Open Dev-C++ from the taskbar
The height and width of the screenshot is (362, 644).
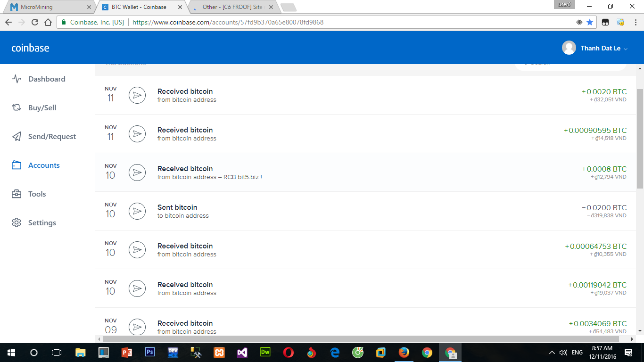173,353
